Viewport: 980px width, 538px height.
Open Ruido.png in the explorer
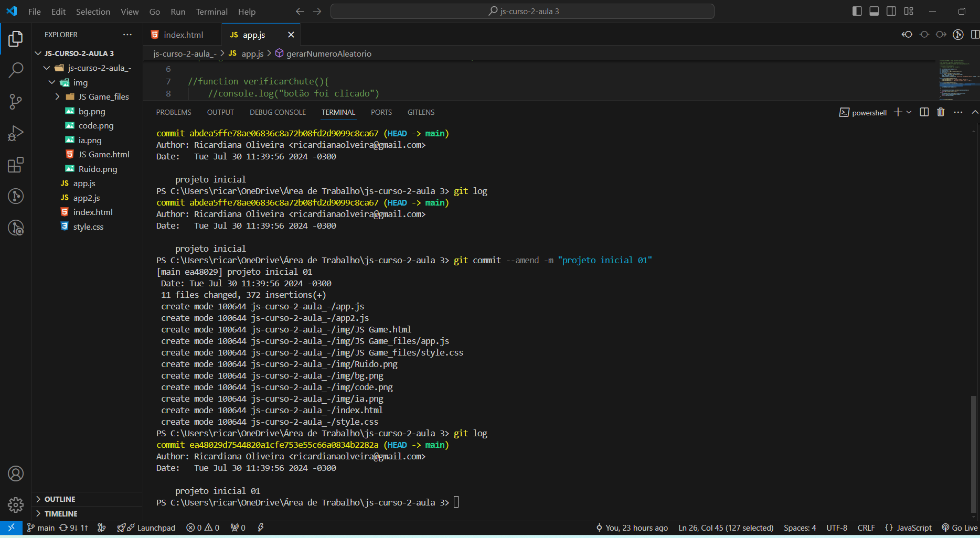tap(87, 169)
